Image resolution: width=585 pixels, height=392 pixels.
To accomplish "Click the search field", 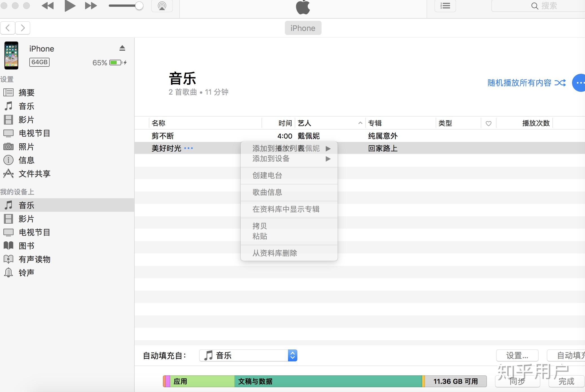I will click(x=538, y=6).
